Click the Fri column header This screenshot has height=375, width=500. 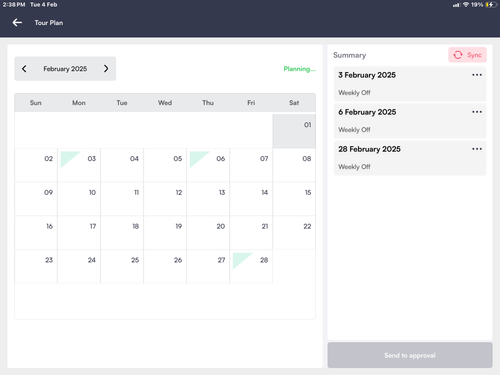point(251,103)
